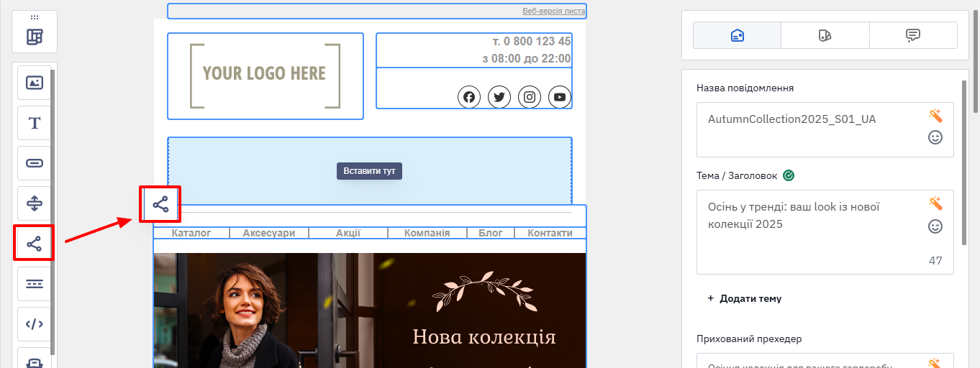The image size is (980, 368).
Task: Click the AI magic wand for subject
Action: pyautogui.click(x=935, y=203)
